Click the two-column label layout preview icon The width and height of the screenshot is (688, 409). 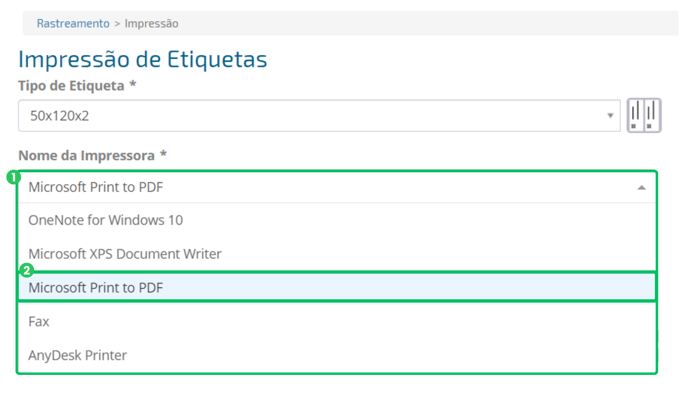click(x=644, y=115)
